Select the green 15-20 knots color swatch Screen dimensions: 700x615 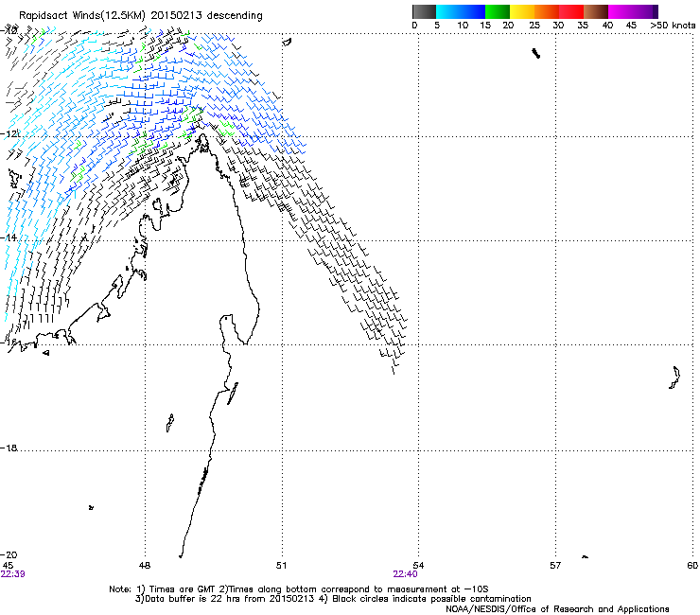click(498, 11)
